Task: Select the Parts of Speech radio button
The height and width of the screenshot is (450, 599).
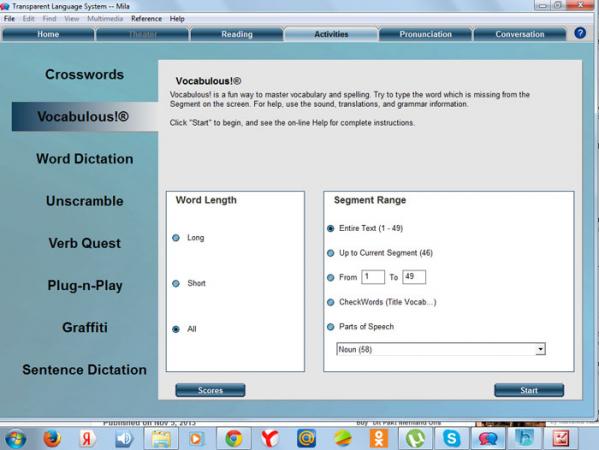Action: (x=331, y=327)
